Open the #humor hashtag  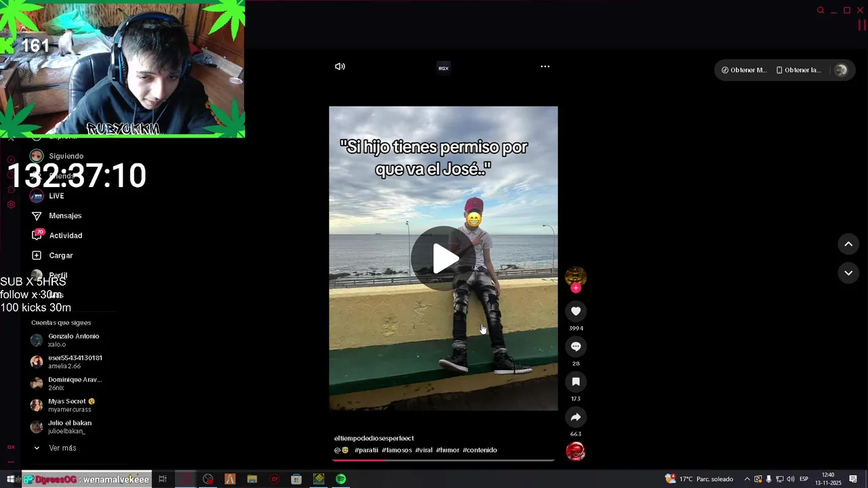pyautogui.click(x=448, y=450)
